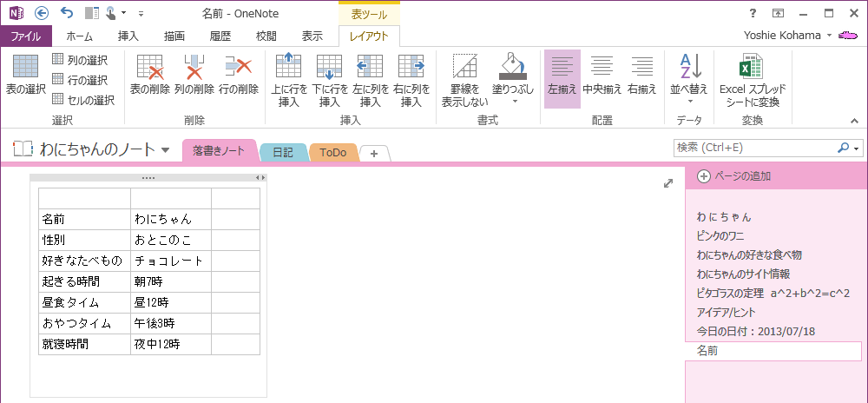Viewport: 868px width, 403px height.
Task: Dock the window to the desktop with the dock icon
Action: (92, 13)
